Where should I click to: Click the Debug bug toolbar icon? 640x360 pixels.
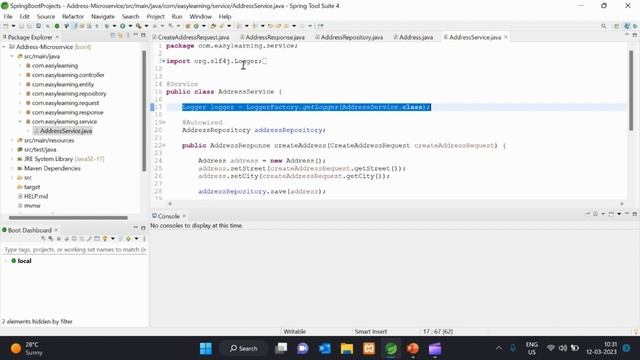point(107,26)
